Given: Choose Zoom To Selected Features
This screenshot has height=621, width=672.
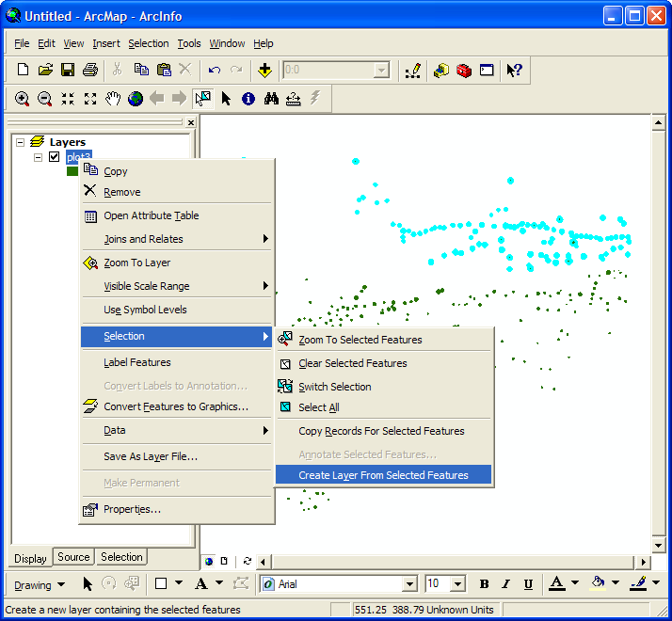Looking at the screenshot, I should point(384,340).
